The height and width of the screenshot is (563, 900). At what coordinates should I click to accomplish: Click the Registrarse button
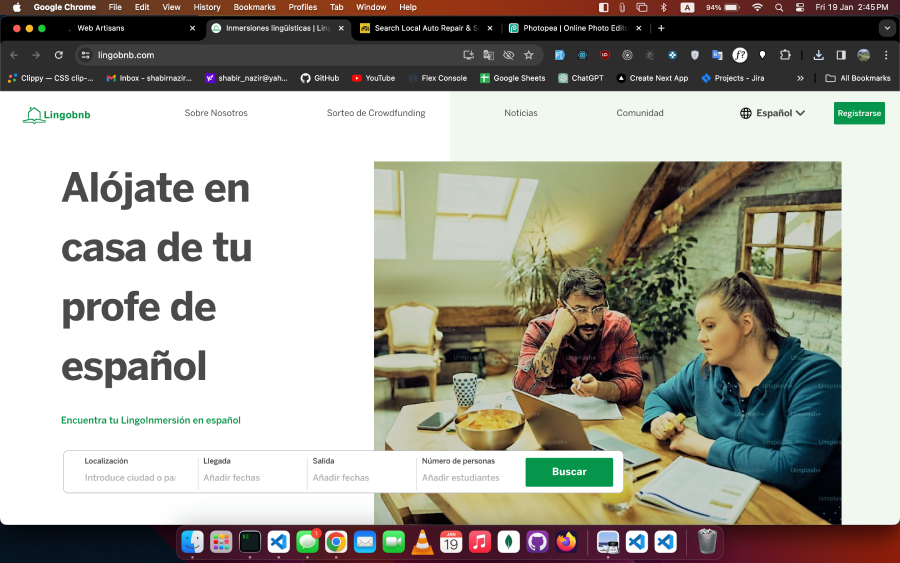pos(859,113)
